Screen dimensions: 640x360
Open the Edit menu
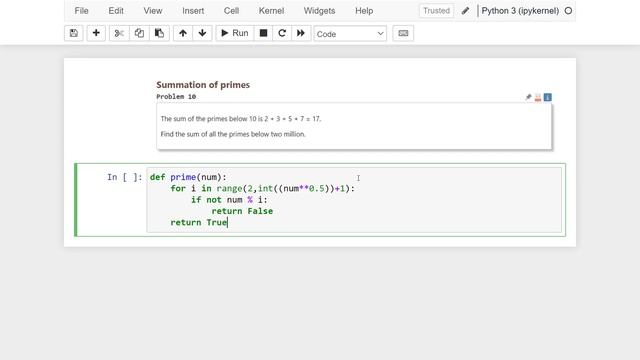116,11
